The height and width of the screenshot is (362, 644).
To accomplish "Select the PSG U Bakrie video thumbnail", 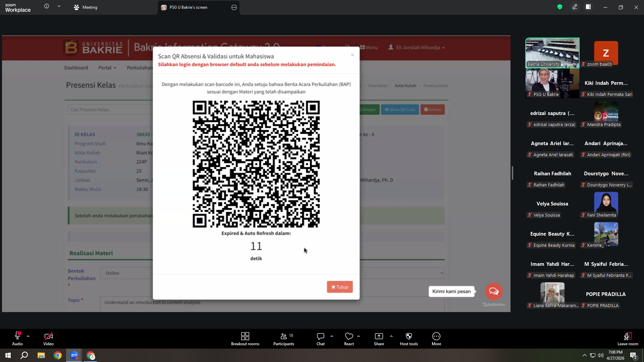I will click(x=552, y=83).
